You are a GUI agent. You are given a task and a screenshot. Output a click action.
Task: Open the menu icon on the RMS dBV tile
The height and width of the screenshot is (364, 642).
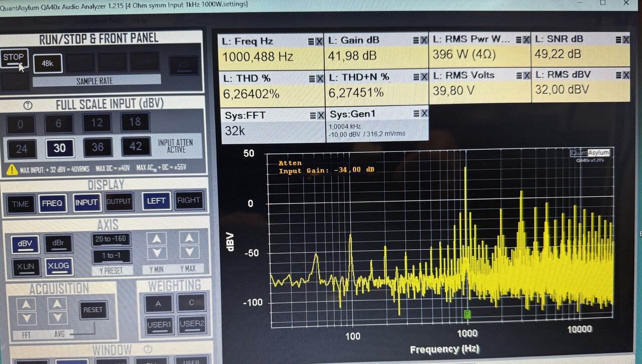pos(617,75)
